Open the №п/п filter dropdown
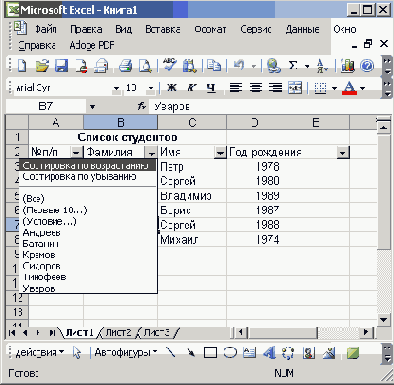394x385 pixels. [76, 153]
